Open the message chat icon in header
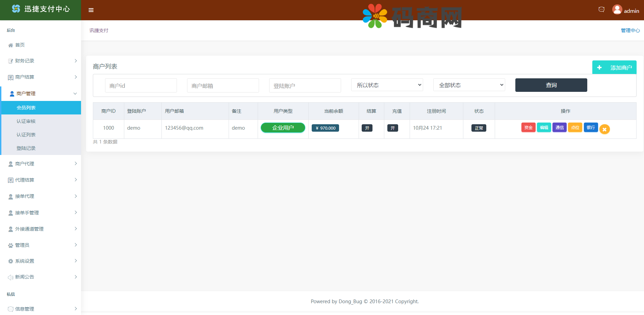644x315 pixels. tap(601, 9)
